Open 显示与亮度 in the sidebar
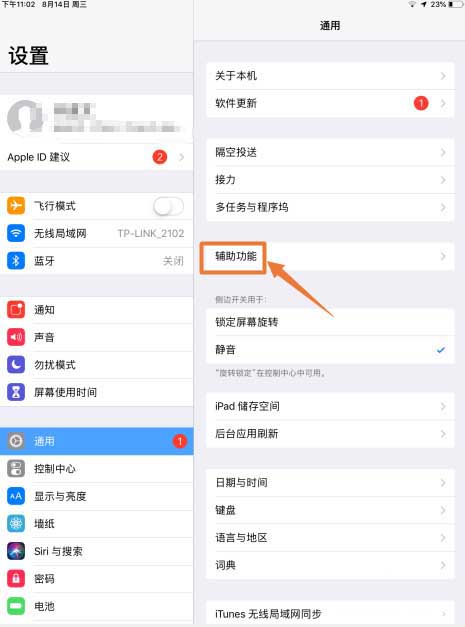The image size is (465, 627). point(96,496)
